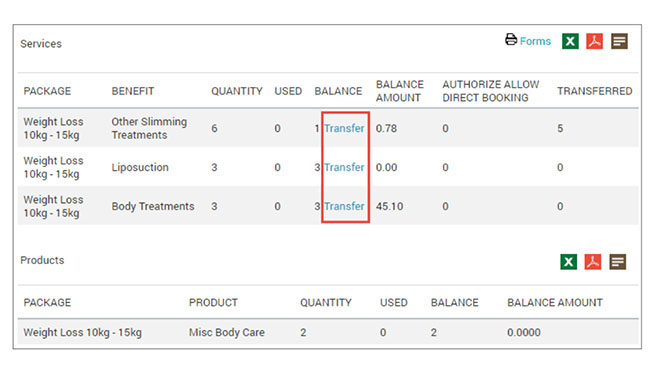650x366 pixels.
Task: Transfer the Liposuction balance
Action: coord(344,167)
